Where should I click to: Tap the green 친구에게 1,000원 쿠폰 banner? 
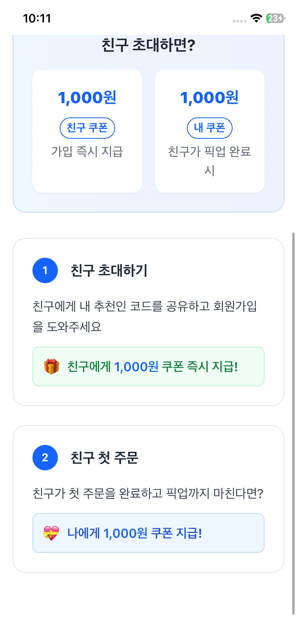click(148, 366)
